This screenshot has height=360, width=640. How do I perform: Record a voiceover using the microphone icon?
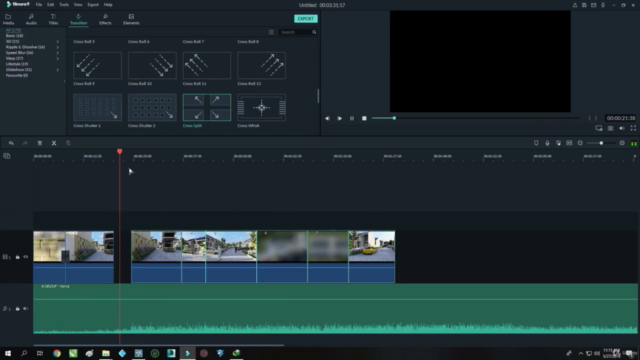click(x=547, y=143)
